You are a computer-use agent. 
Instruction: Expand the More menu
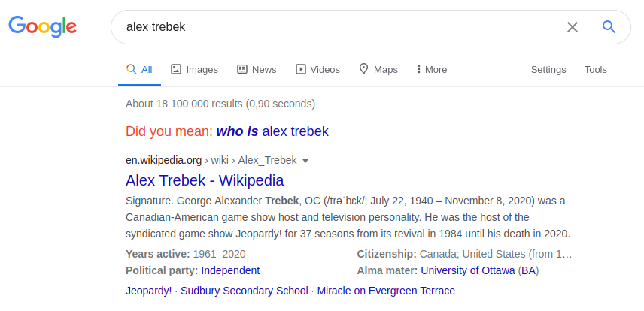coord(432,69)
